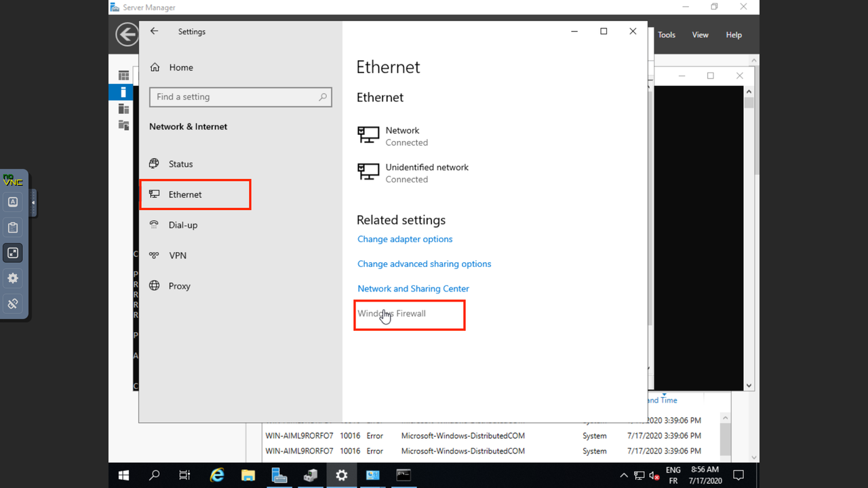Open Task View on taskbar
Image resolution: width=868 pixels, height=488 pixels.
pos(184,475)
